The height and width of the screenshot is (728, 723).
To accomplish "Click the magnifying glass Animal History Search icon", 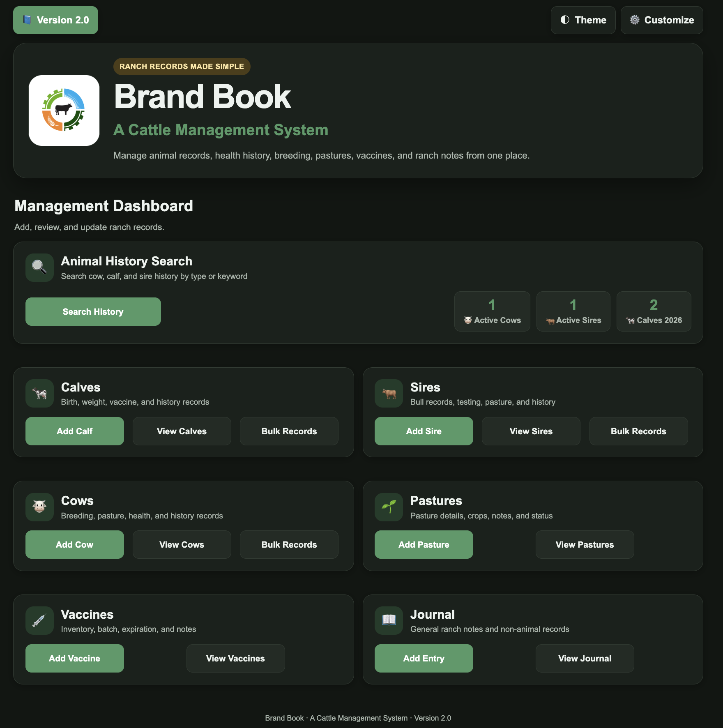I will (39, 267).
